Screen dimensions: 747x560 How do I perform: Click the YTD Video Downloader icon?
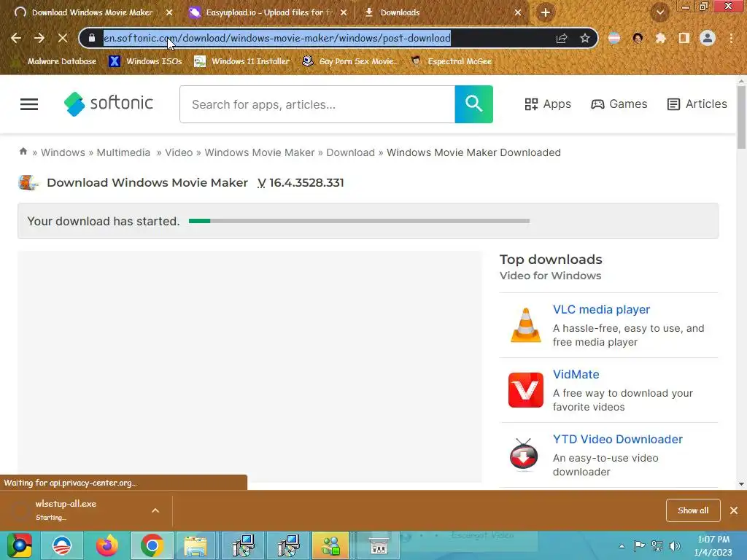point(524,455)
